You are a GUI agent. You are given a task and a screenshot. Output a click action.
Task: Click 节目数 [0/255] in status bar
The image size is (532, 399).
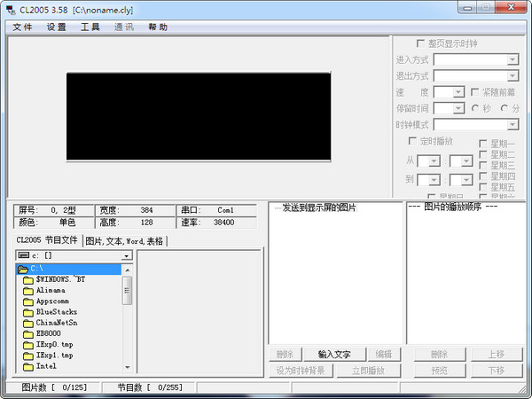pyautogui.click(x=150, y=387)
